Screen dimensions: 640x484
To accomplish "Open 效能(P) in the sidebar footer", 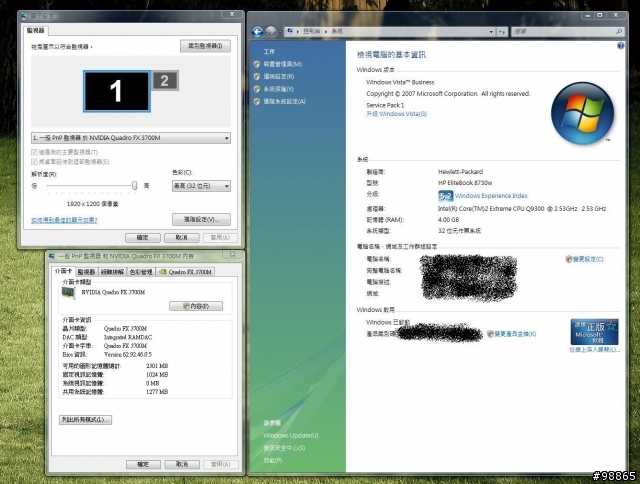I will pyautogui.click(x=273, y=460).
